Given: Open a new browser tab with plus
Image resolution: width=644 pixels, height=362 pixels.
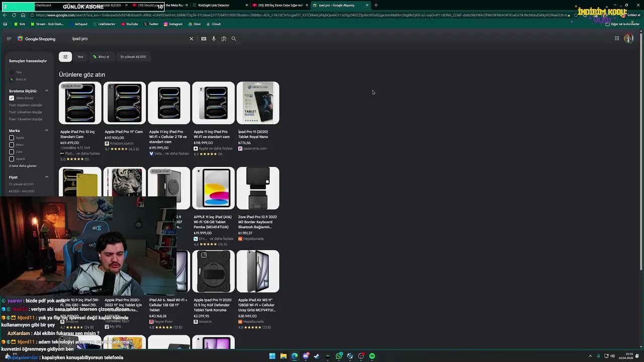Looking at the screenshot, I should [x=376, y=5].
